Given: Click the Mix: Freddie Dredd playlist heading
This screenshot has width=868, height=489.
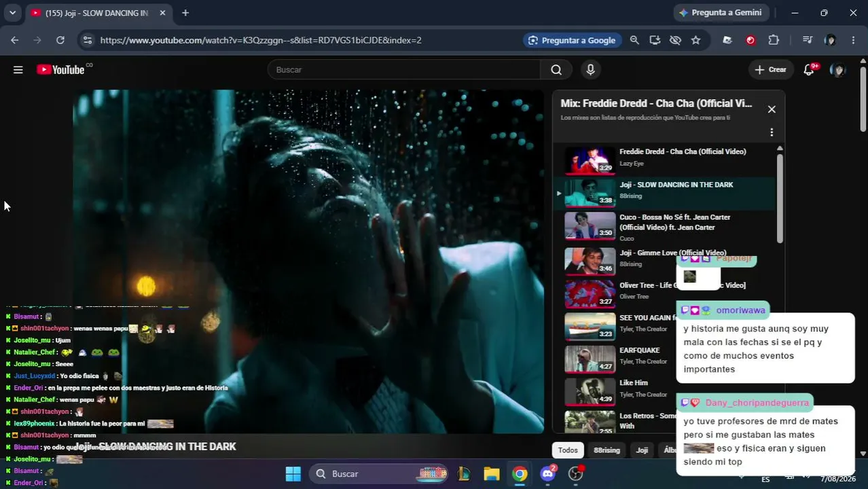Looking at the screenshot, I should click(x=656, y=103).
